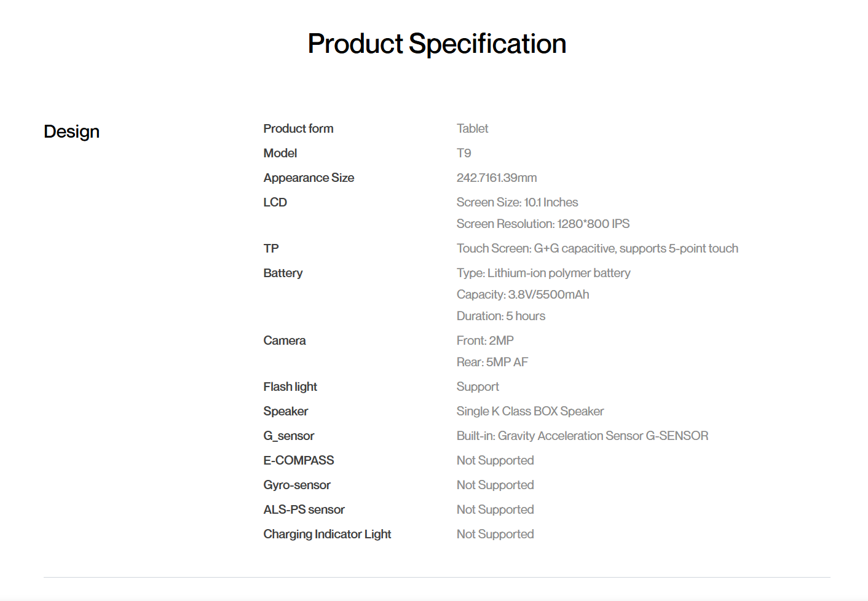Click the 242.7161.39mm dimension value
Image resolution: width=868 pixels, height=601 pixels.
pos(496,178)
